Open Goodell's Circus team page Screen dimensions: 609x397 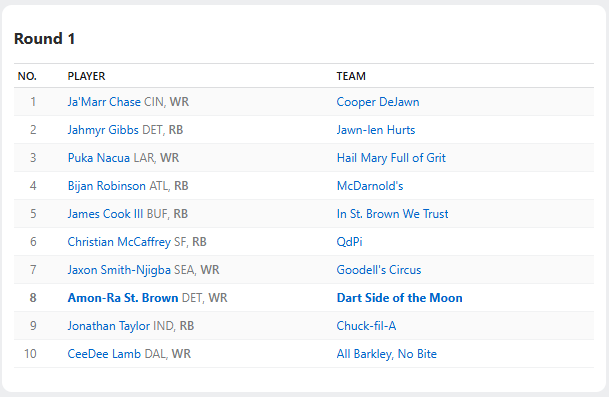[x=379, y=270]
